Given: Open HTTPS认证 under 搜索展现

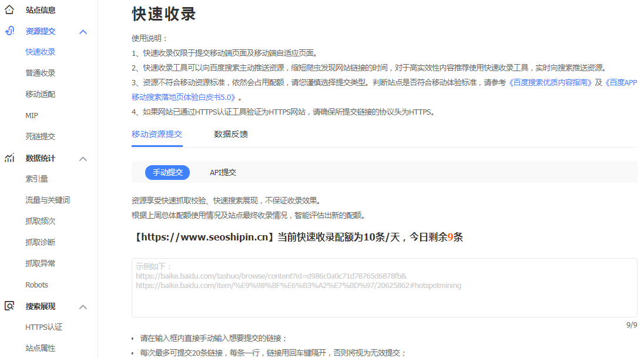Looking at the screenshot, I should [44, 327].
